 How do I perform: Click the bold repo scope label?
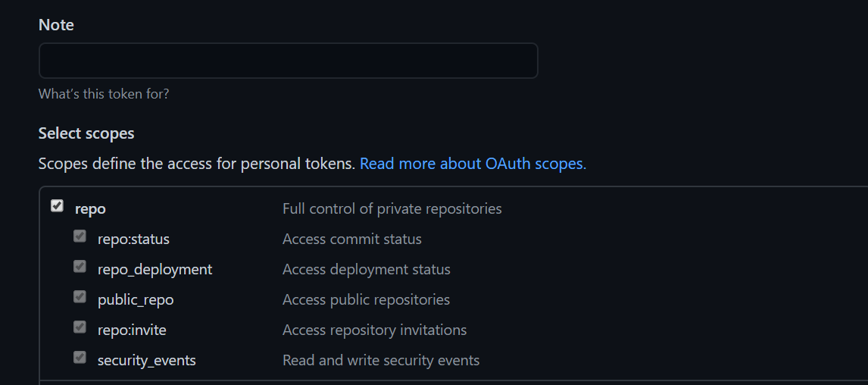click(90, 209)
